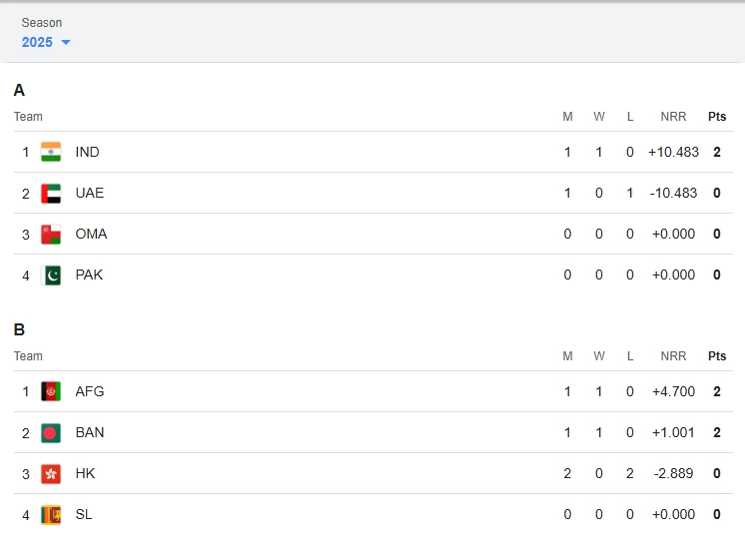Screen dimensions: 745x560
Task: Select the IND team name
Action: pyautogui.click(x=88, y=152)
